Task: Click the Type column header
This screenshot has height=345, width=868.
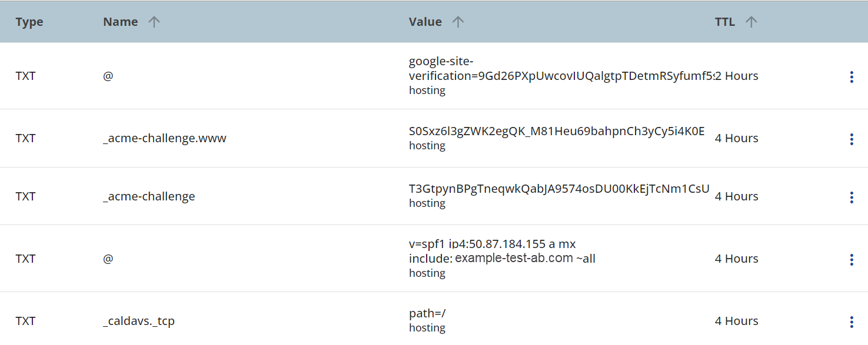Action: (x=29, y=22)
